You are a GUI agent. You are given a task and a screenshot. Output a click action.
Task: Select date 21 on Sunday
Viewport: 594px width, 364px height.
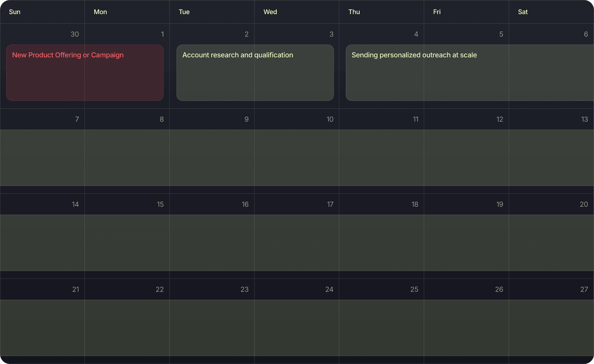pyautogui.click(x=75, y=289)
